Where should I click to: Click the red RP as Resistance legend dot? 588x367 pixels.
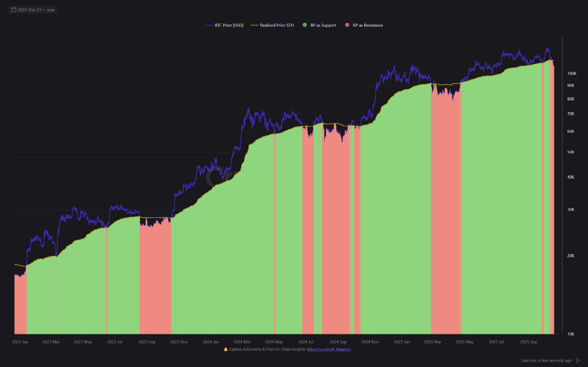(347, 25)
